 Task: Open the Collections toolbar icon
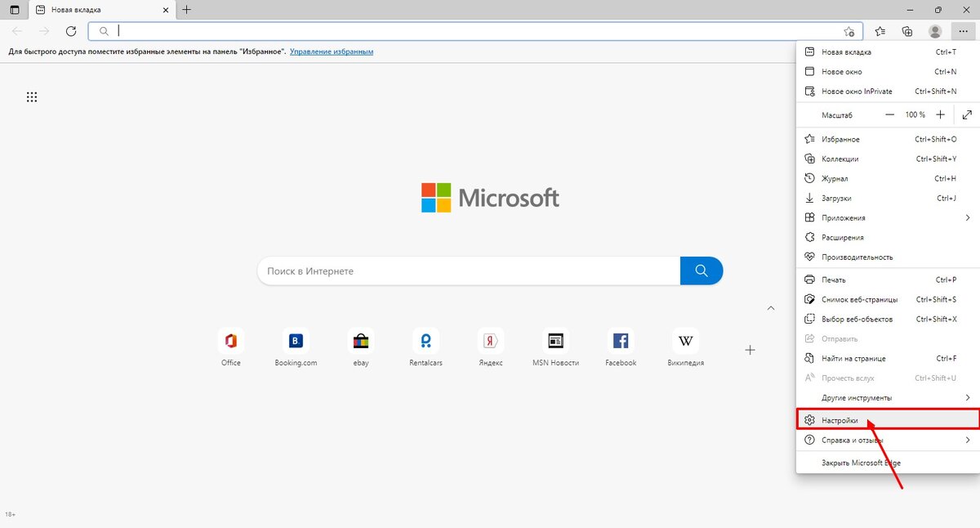click(x=906, y=31)
